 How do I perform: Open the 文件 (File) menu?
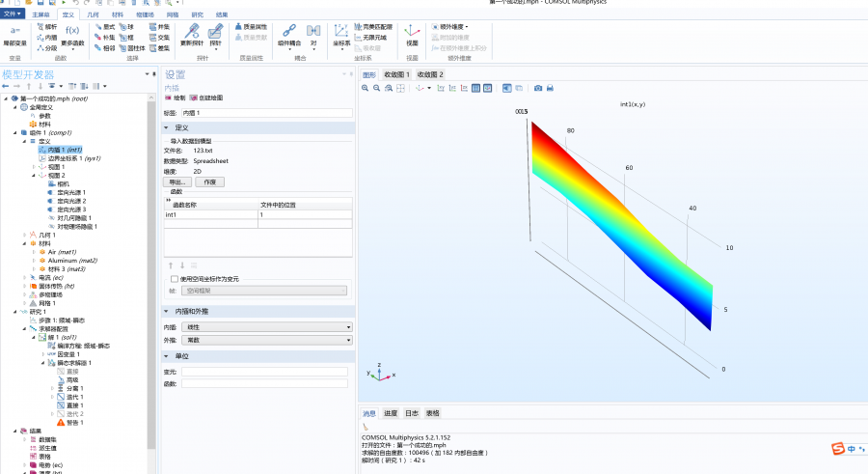(x=13, y=14)
